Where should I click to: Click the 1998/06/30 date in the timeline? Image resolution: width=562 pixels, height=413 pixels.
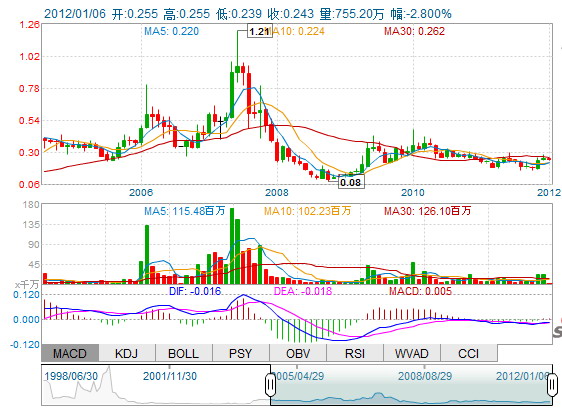click(71, 376)
